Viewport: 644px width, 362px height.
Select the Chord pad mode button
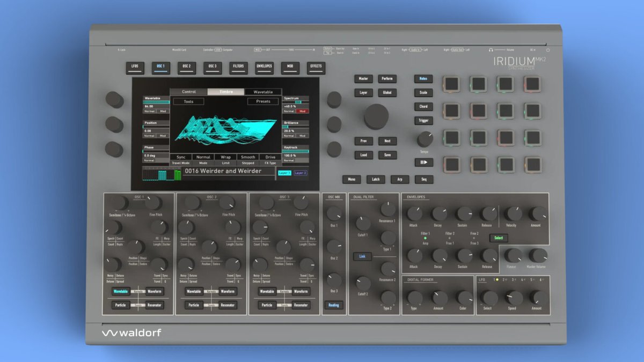point(423,107)
